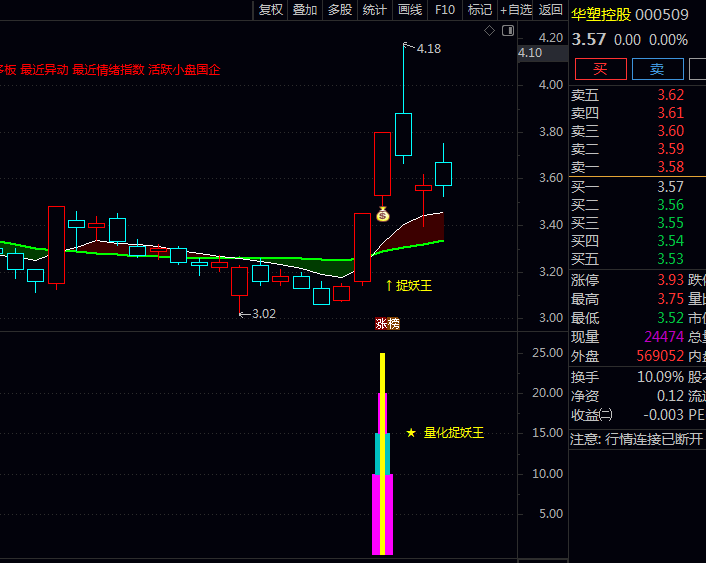Click the 涨停 limit-up price 3.93
Screen dimensions: 706x563
(x=670, y=280)
